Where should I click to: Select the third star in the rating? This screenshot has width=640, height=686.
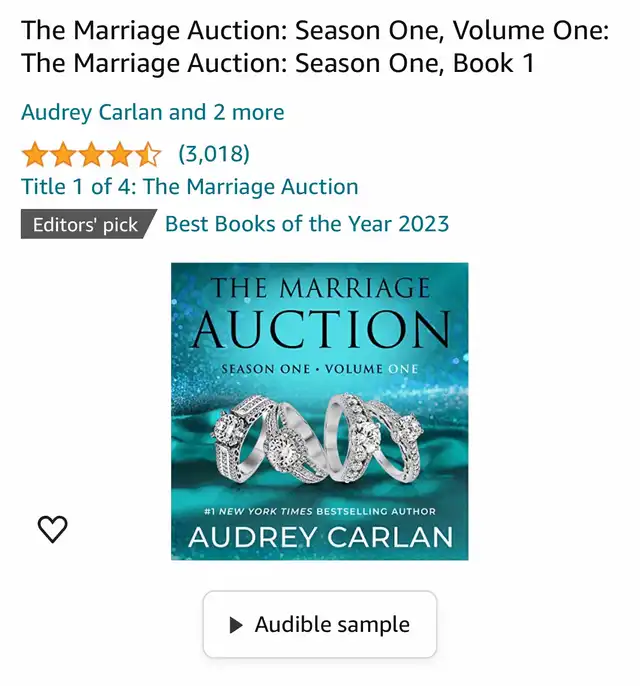tap(91, 154)
